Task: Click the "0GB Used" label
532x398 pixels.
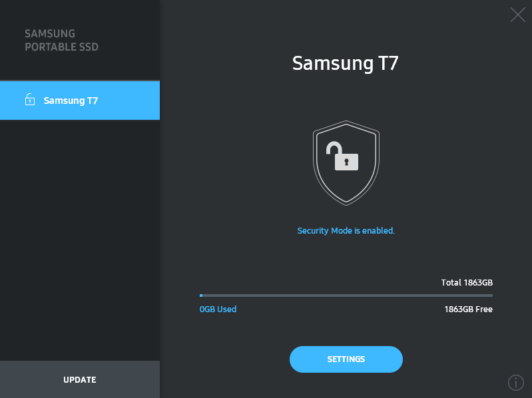Action: (x=218, y=309)
